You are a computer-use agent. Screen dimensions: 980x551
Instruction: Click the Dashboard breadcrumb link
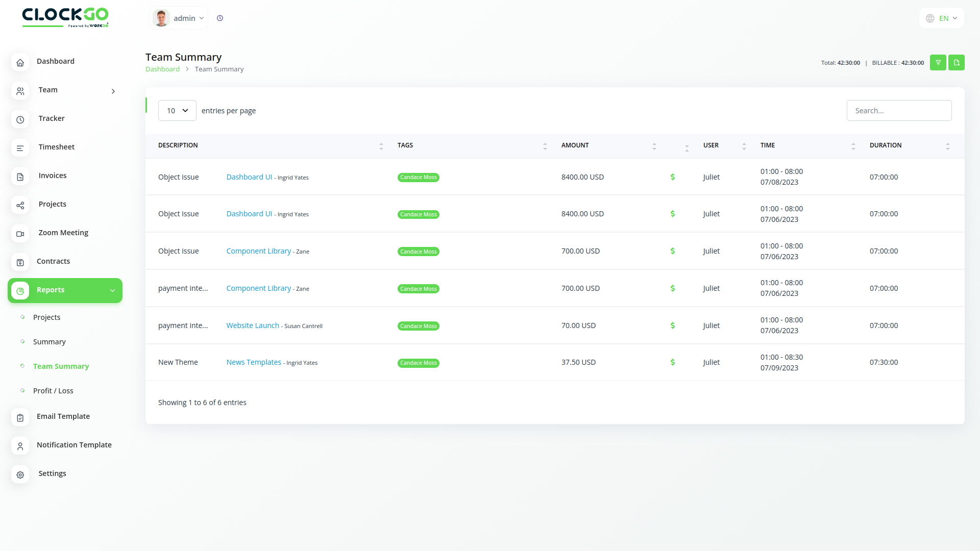pyautogui.click(x=162, y=69)
